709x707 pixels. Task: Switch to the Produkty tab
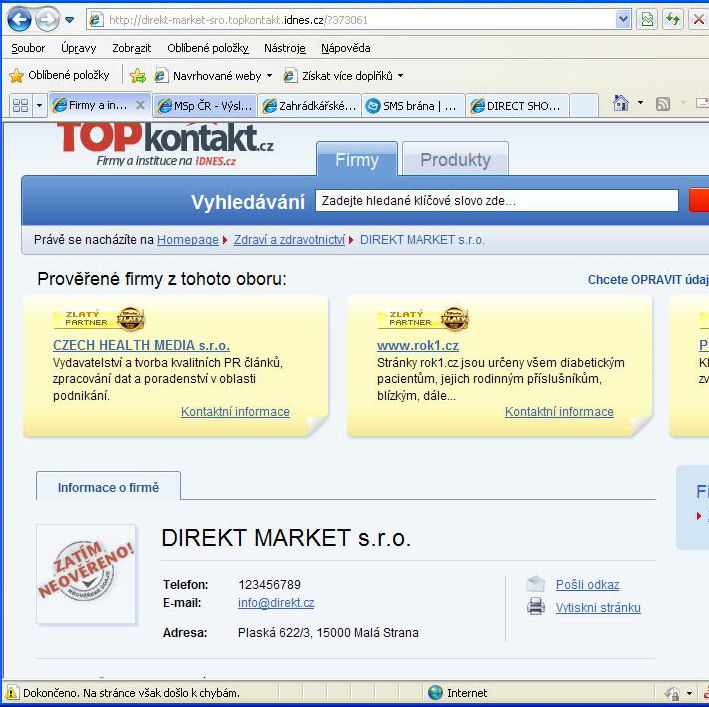455,160
